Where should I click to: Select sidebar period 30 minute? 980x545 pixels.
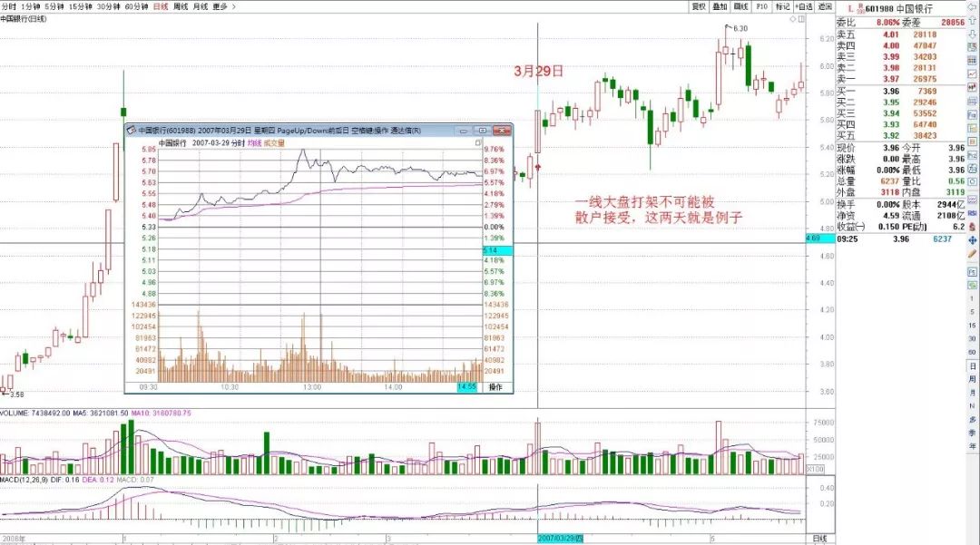972,339
